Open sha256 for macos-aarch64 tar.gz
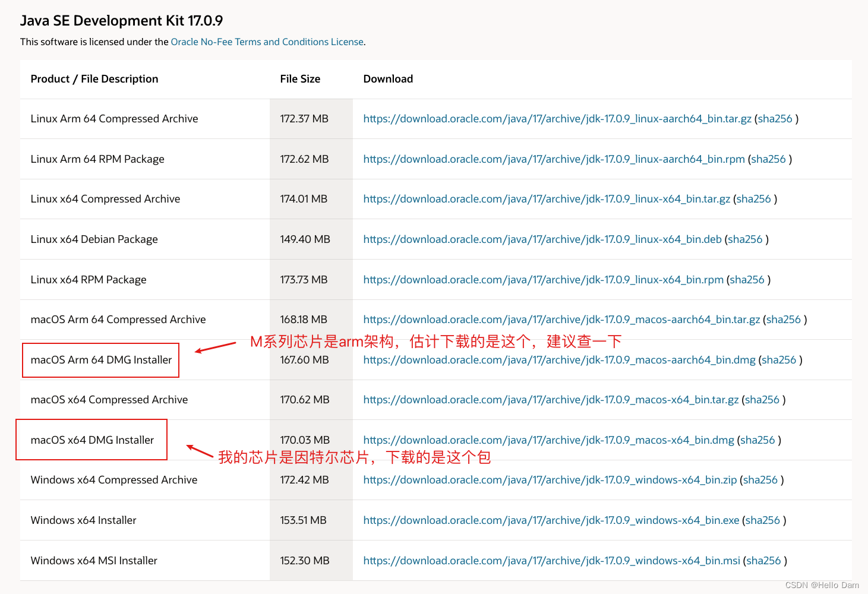Viewport: 868px width, 594px height. tap(783, 320)
